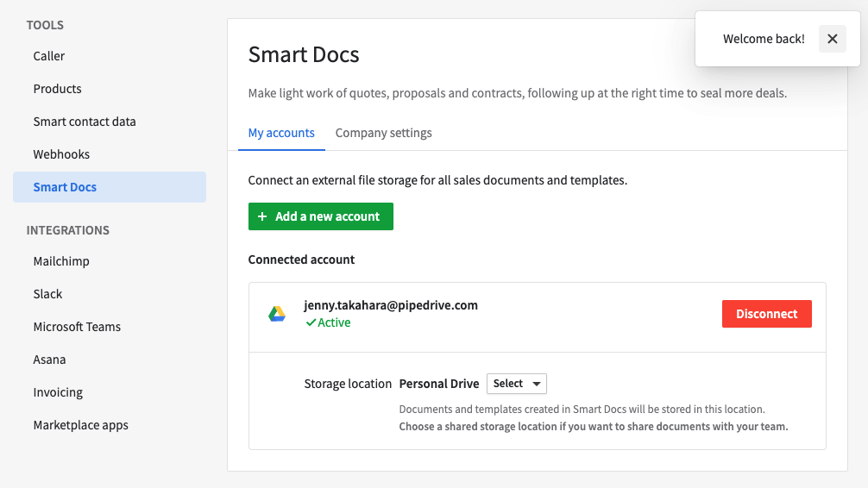The height and width of the screenshot is (488, 868).
Task: Click the TOOLS section header
Action: click(45, 25)
